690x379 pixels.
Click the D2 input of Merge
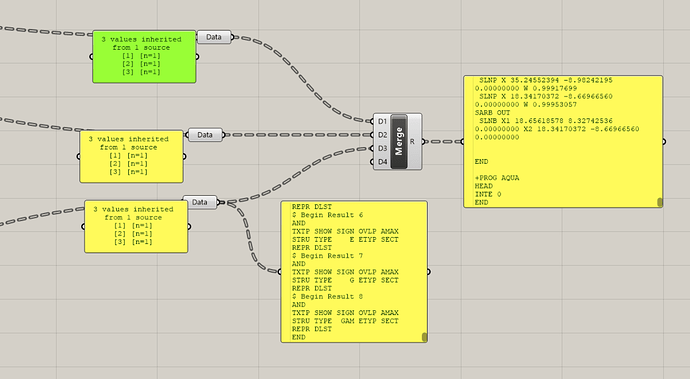tap(382, 135)
